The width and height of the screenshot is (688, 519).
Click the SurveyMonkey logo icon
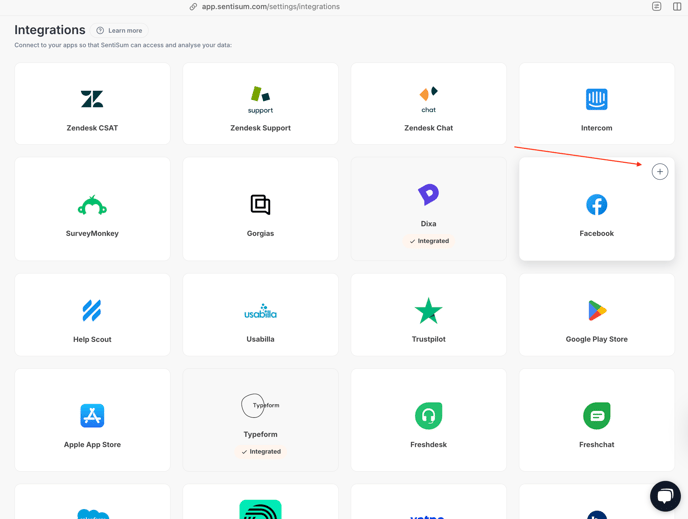pos(92,205)
